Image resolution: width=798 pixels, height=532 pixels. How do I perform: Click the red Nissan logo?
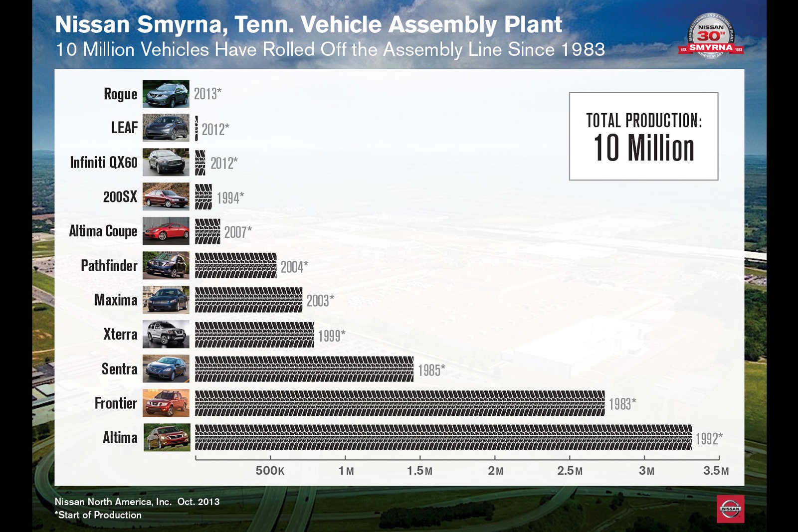pos(731,509)
